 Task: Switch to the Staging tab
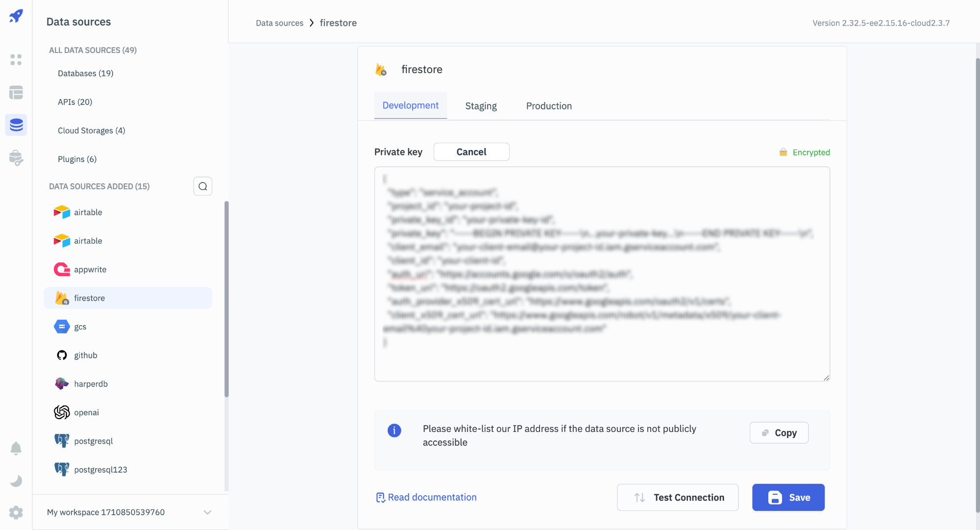481,106
